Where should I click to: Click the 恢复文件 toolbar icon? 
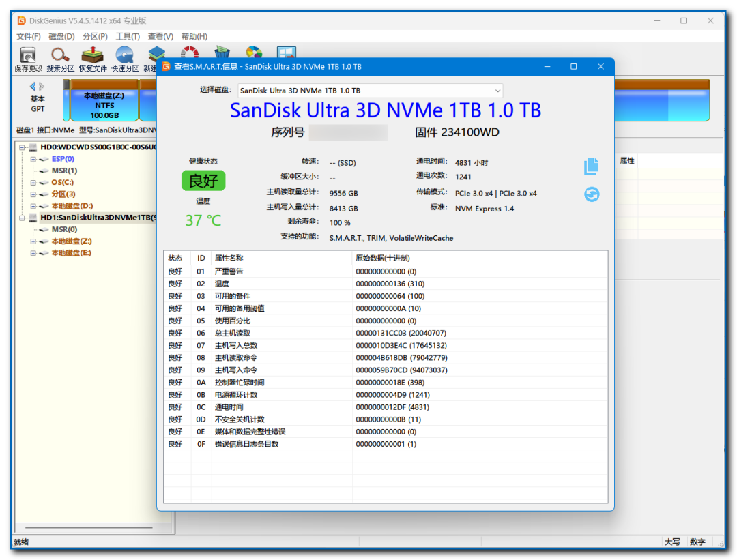93,55
